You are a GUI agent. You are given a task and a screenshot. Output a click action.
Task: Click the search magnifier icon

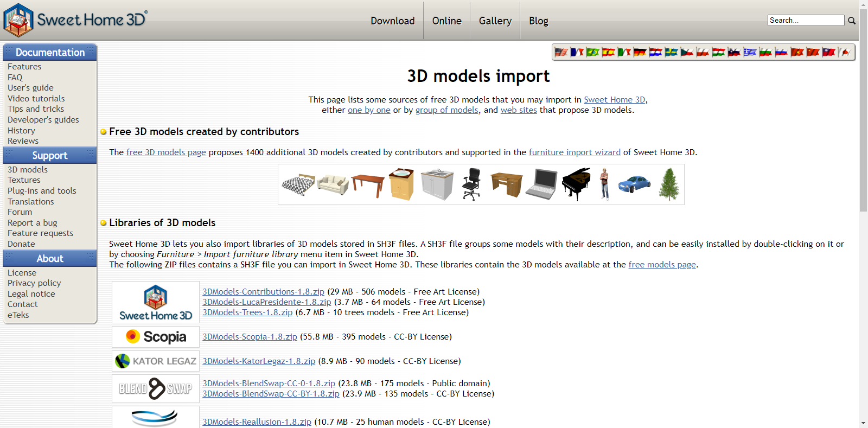(852, 21)
